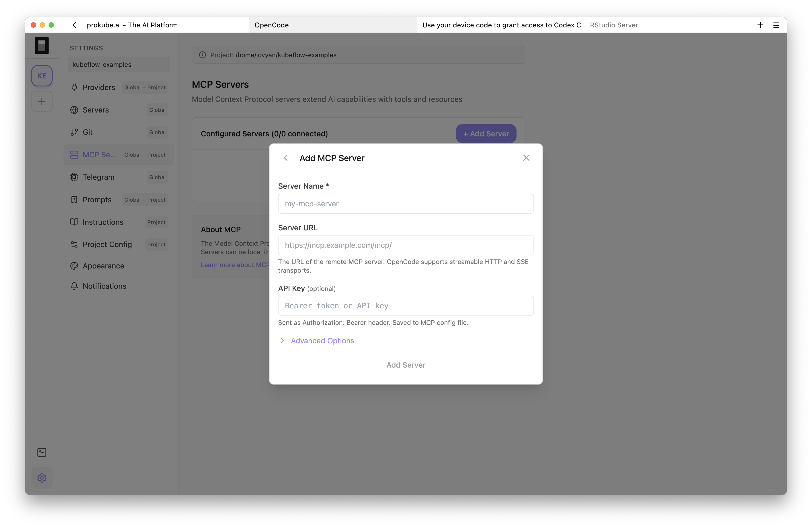812x528 pixels.
Task: Focus the Server URL input field
Action: tap(406, 245)
